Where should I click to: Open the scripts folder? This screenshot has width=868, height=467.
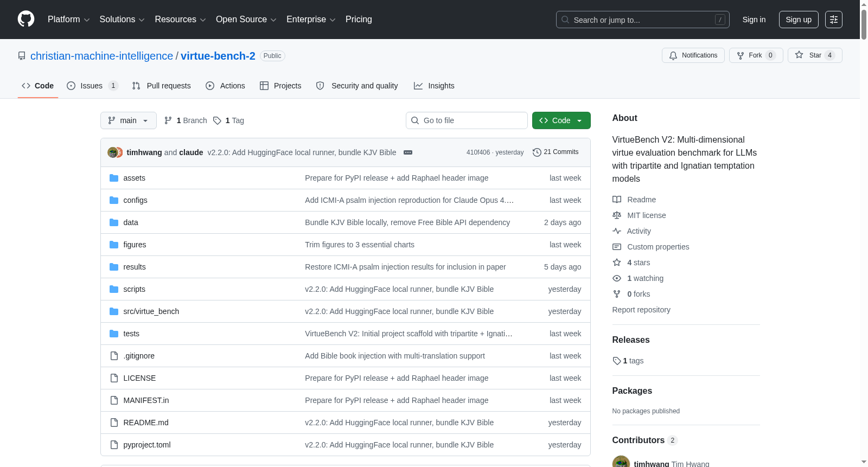click(134, 289)
